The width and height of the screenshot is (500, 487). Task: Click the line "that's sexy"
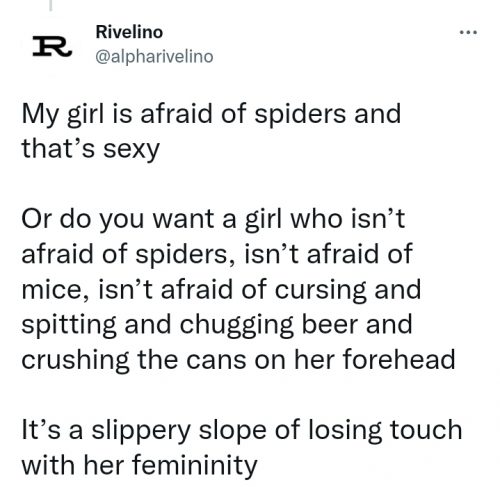[x=91, y=150]
